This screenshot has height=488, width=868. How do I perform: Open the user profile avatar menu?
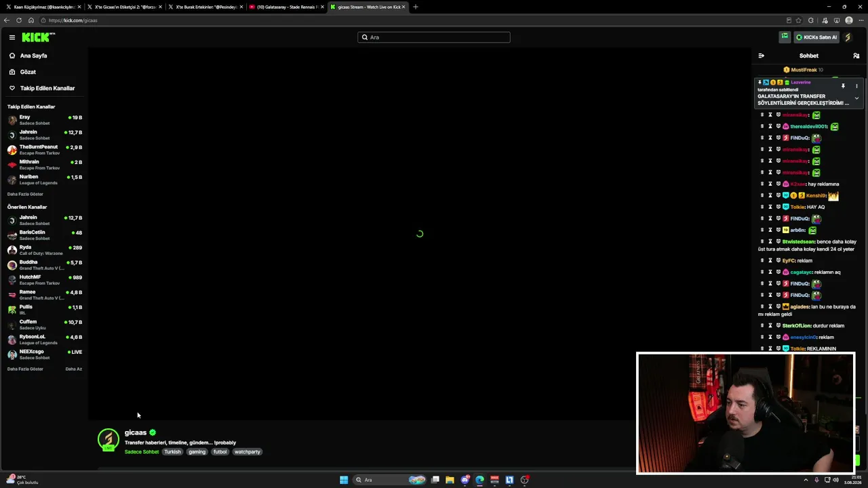(848, 37)
